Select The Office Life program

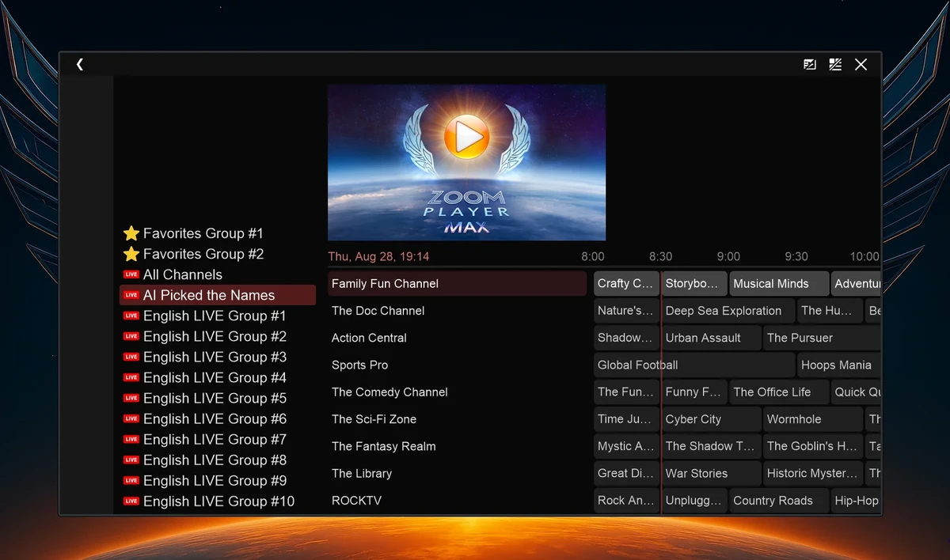pyautogui.click(x=779, y=392)
